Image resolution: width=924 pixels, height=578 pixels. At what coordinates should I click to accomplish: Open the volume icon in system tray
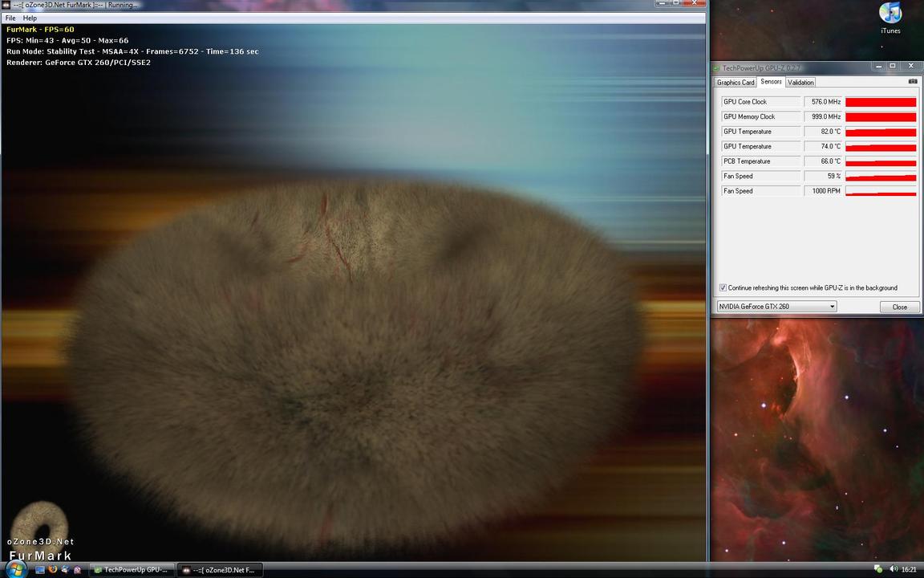(894, 569)
